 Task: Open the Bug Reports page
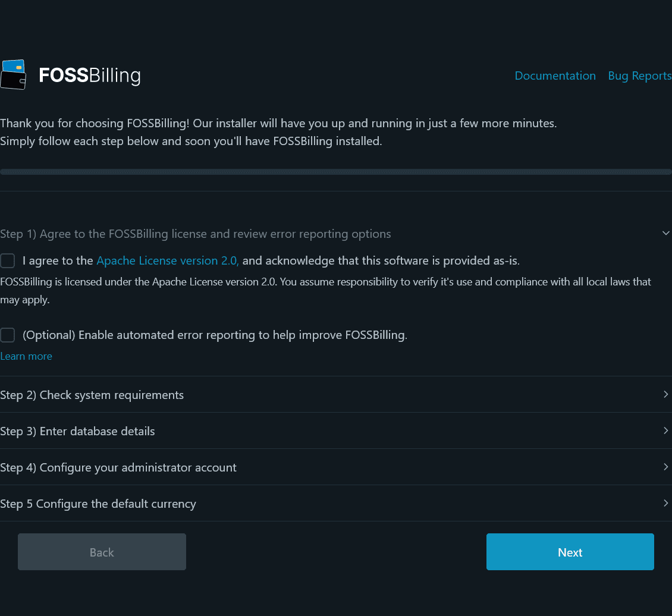tap(639, 76)
